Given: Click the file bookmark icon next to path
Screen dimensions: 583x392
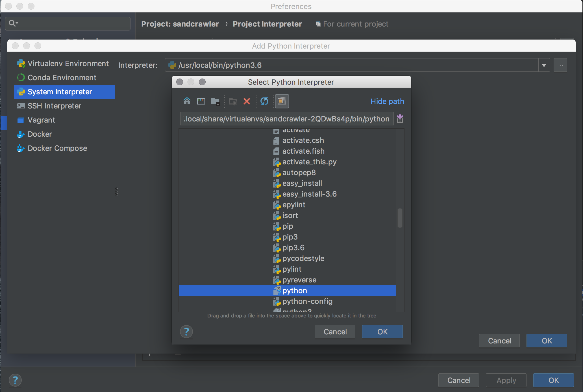Looking at the screenshot, I should point(400,119).
